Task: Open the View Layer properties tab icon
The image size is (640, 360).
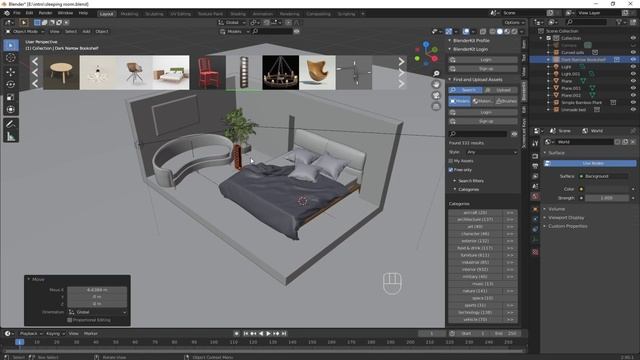Action: pyautogui.click(x=535, y=176)
